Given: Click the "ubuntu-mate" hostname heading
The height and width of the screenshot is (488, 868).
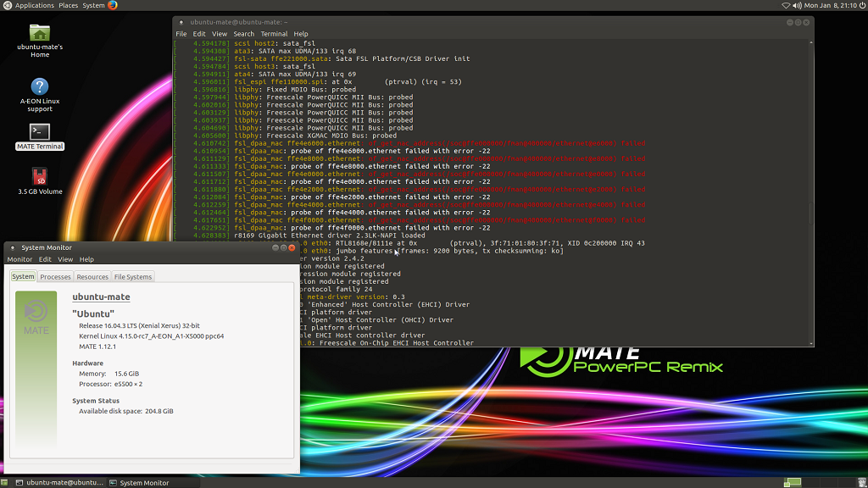Looking at the screenshot, I should (102, 297).
